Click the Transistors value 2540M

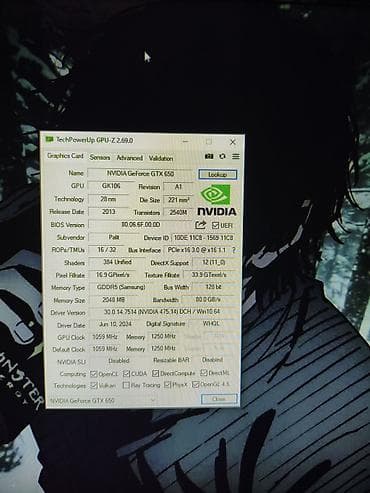(x=178, y=212)
